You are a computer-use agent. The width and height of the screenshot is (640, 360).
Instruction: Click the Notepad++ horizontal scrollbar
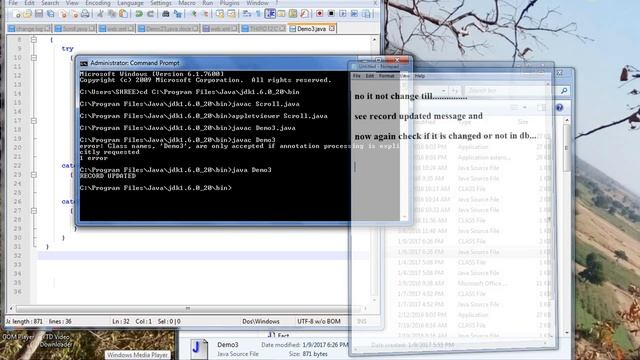[x=188, y=308]
